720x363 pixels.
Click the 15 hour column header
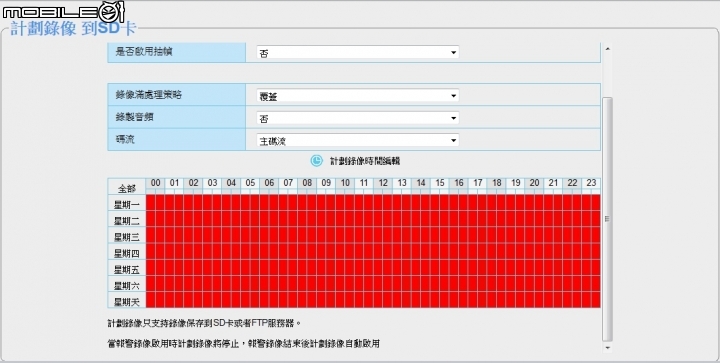(x=439, y=183)
